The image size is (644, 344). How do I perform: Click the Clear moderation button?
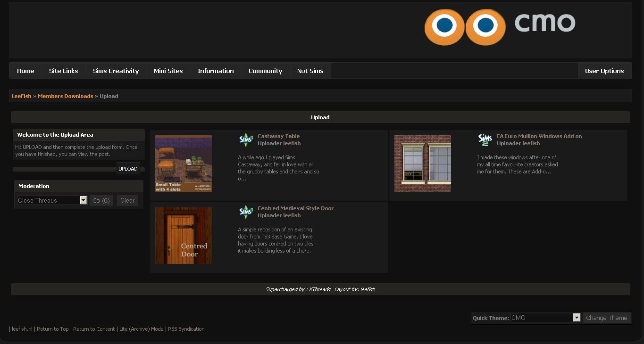click(127, 200)
